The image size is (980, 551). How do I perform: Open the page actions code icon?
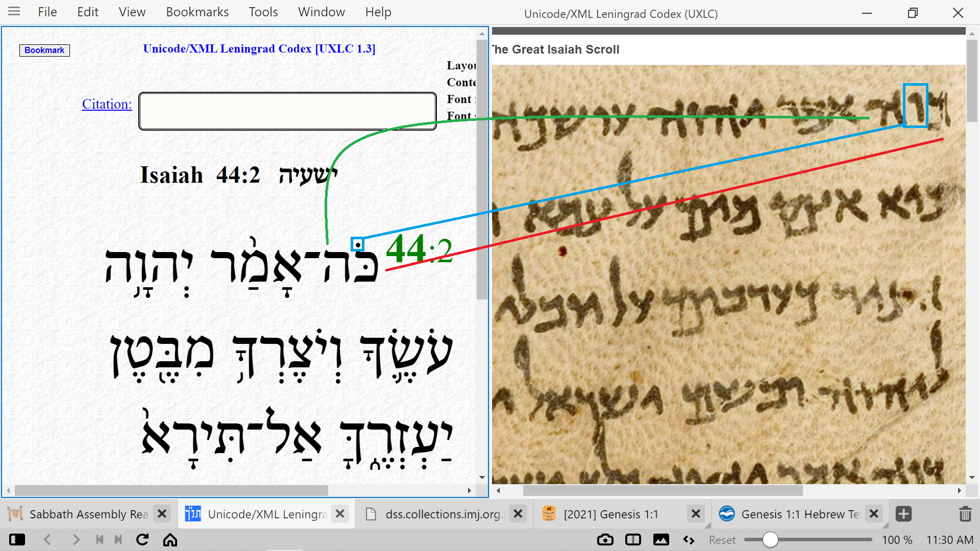[x=689, y=540]
